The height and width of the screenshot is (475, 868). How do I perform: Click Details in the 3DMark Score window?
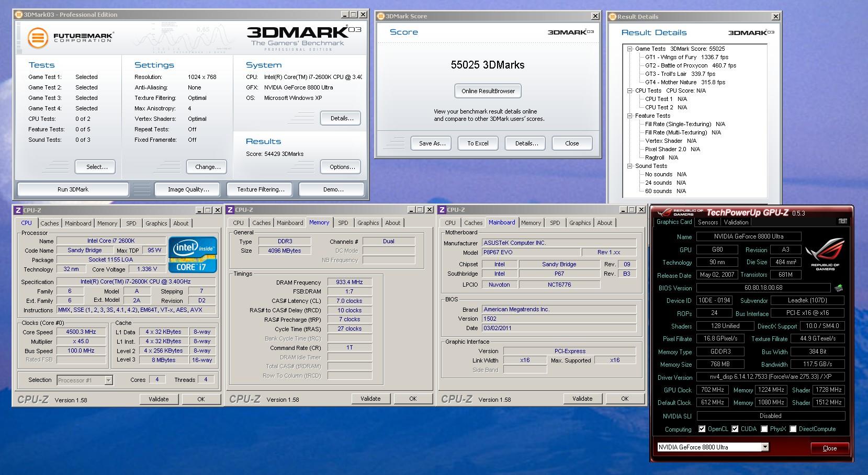[x=526, y=143]
